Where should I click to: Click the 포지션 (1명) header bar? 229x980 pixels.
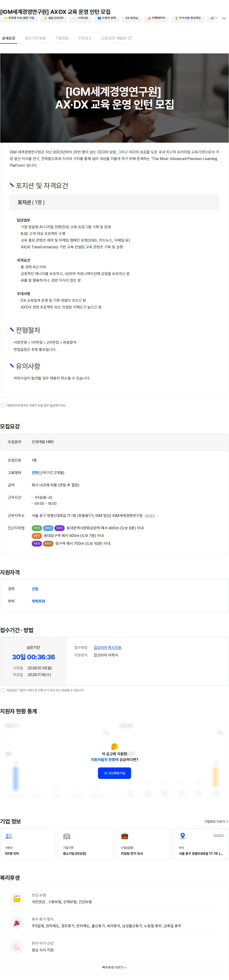tap(114, 202)
